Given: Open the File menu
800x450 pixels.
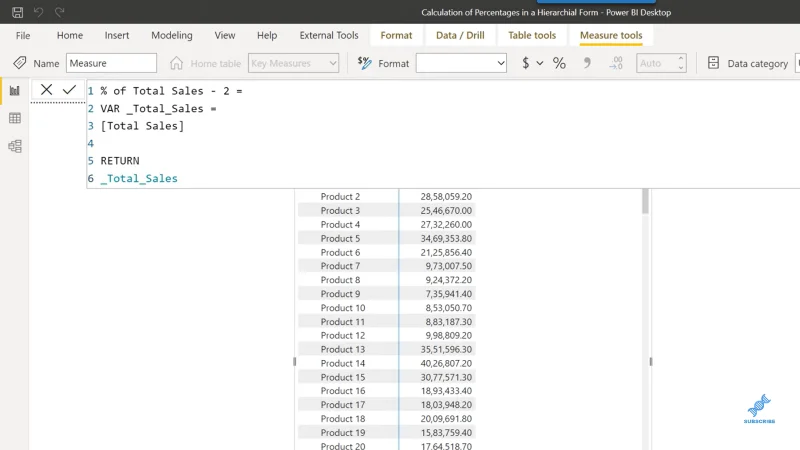Looking at the screenshot, I should (x=23, y=35).
